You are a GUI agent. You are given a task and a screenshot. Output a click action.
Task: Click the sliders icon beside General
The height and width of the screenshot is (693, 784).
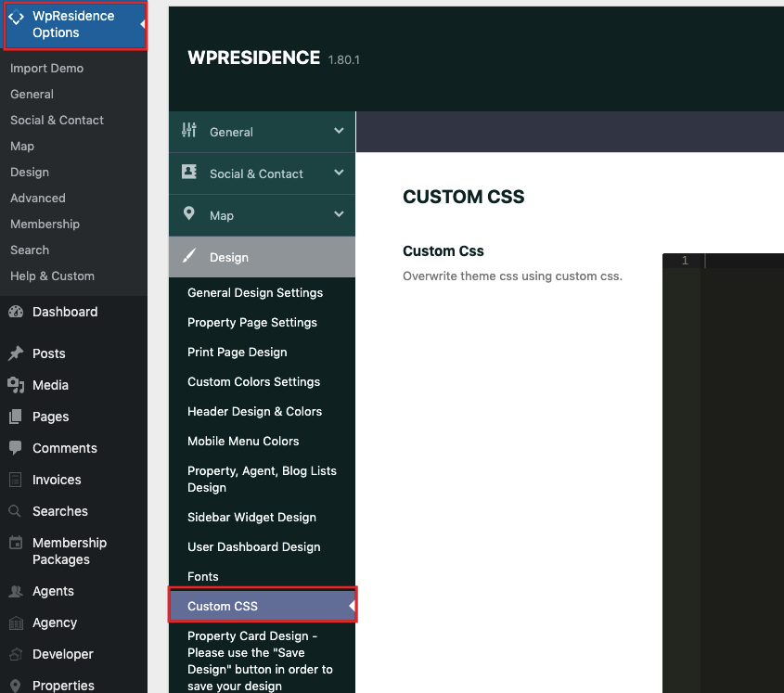pyautogui.click(x=189, y=130)
